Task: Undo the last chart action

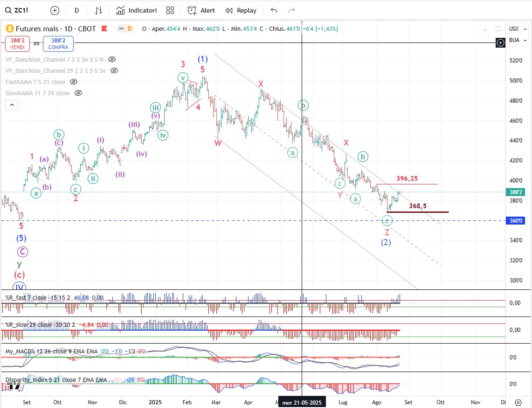Action: 274,10
